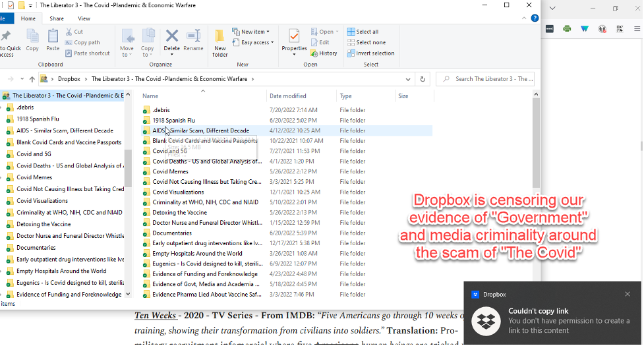Click the Dropbox breadcrumb in address bar

click(x=69, y=79)
